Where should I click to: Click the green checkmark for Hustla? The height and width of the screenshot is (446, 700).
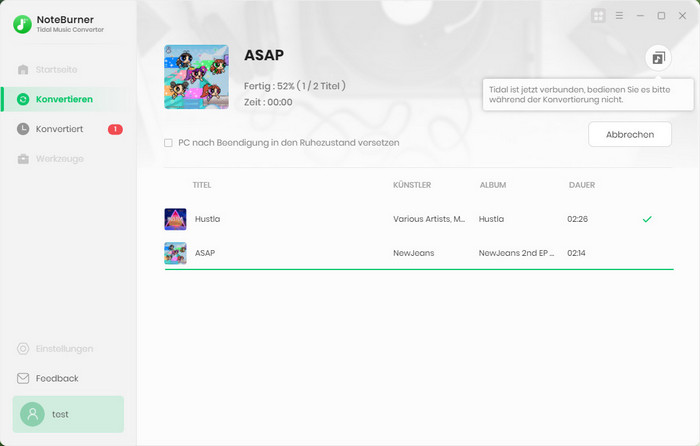[647, 219]
